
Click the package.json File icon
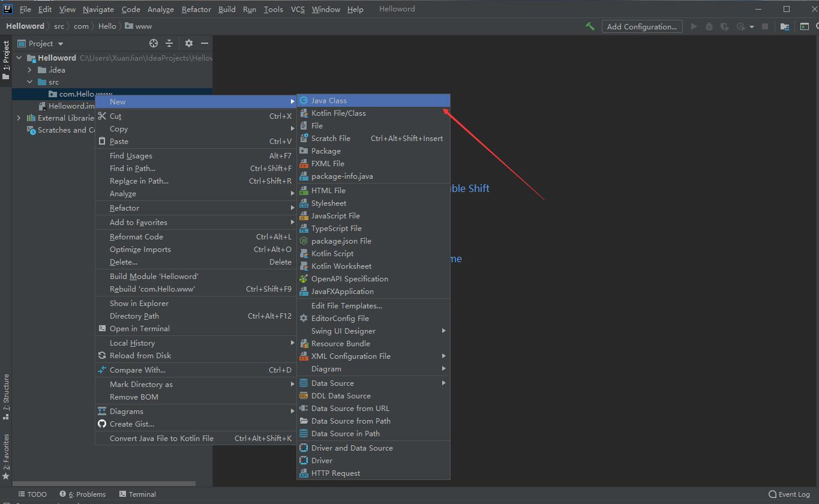tap(304, 241)
